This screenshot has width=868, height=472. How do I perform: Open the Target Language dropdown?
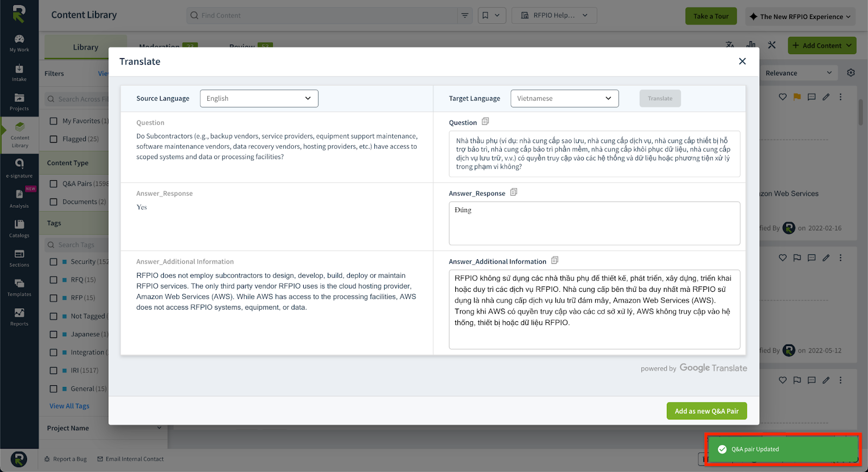[564, 98]
